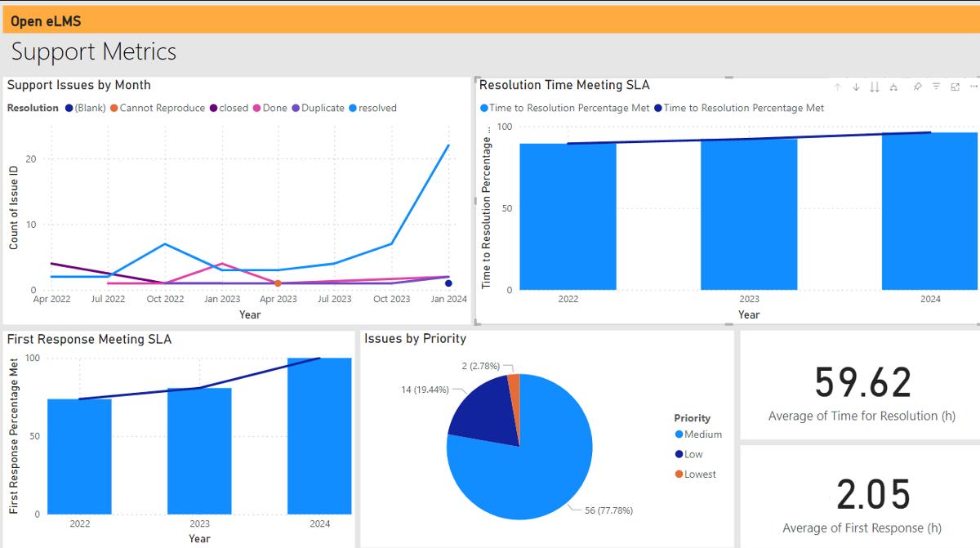Click Average of First Response (h) label

point(862,528)
